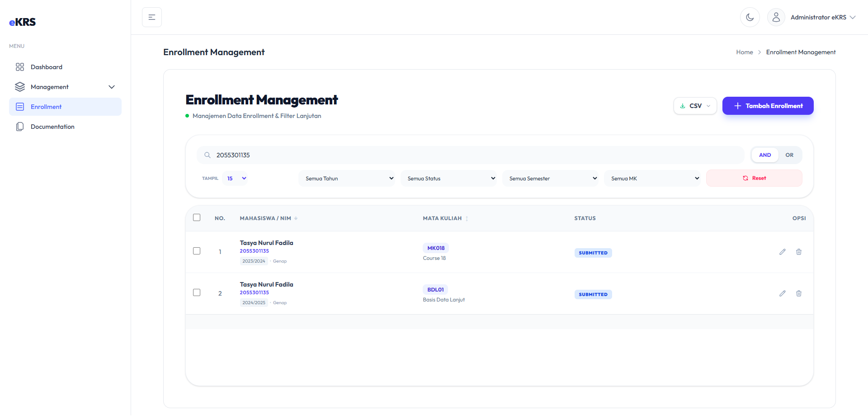Image resolution: width=868 pixels, height=419 pixels.
Task: Click the CSV download icon
Action: (683, 106)
